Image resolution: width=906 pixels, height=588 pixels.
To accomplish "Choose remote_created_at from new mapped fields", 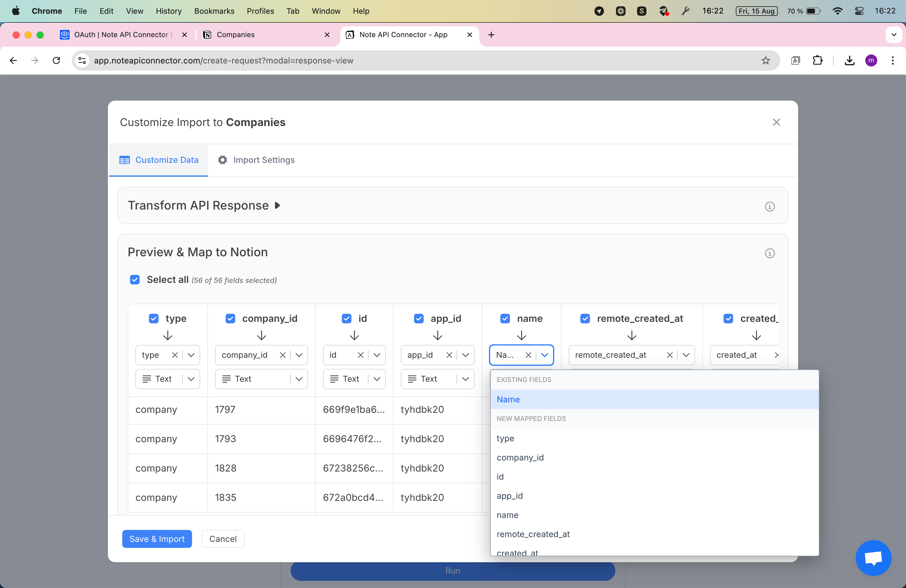I will pyautogui.click(x=654, y=534).
